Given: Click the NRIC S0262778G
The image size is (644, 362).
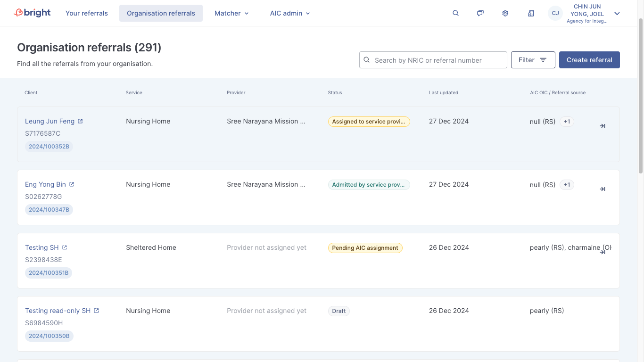Looking at the screenshot, I should 43,197.
